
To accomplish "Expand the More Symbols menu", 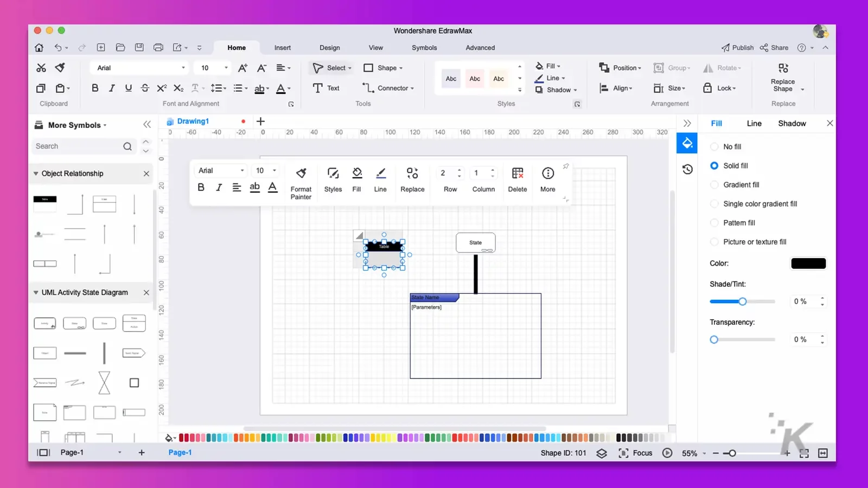I will 71,125.
